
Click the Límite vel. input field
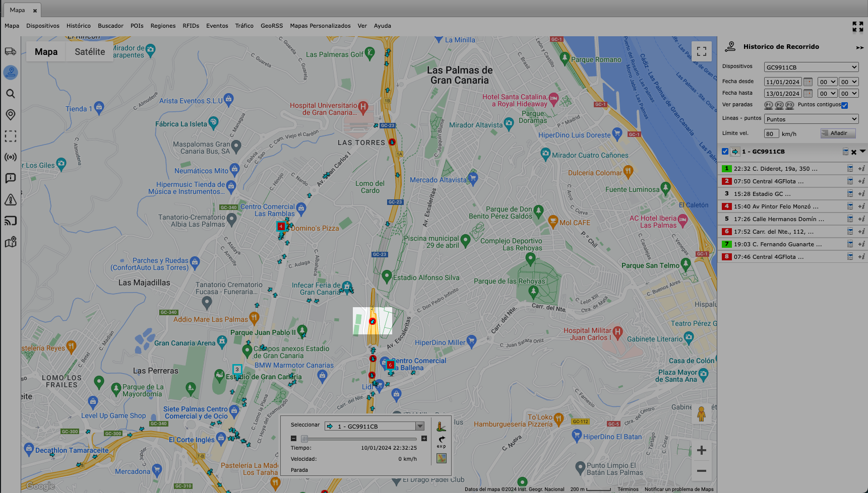(x=771, y=133)
